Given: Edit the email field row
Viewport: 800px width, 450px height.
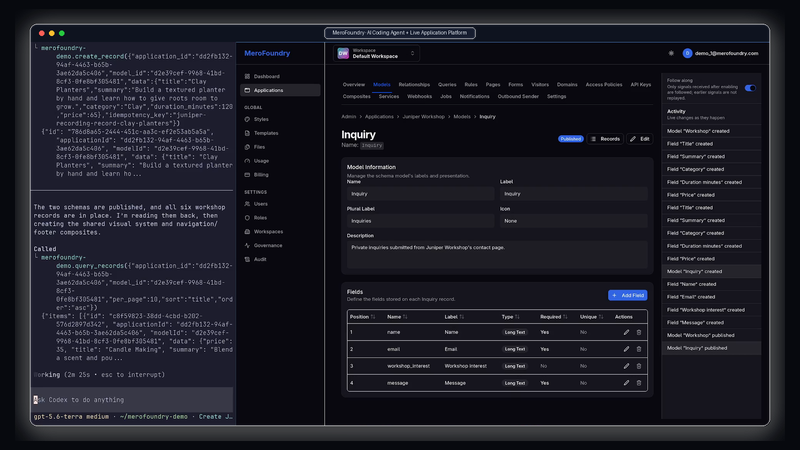Looking at the screenshot, I should (x=626, y=349).
